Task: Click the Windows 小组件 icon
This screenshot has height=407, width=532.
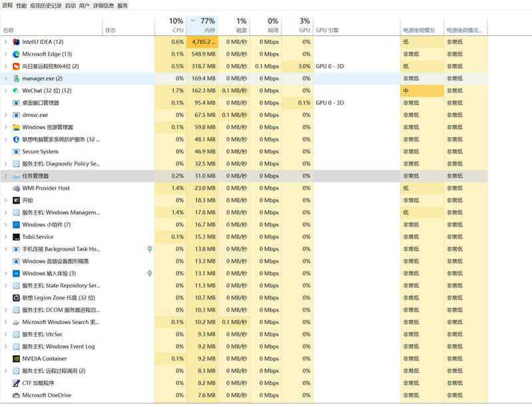Action: point(16,225)
